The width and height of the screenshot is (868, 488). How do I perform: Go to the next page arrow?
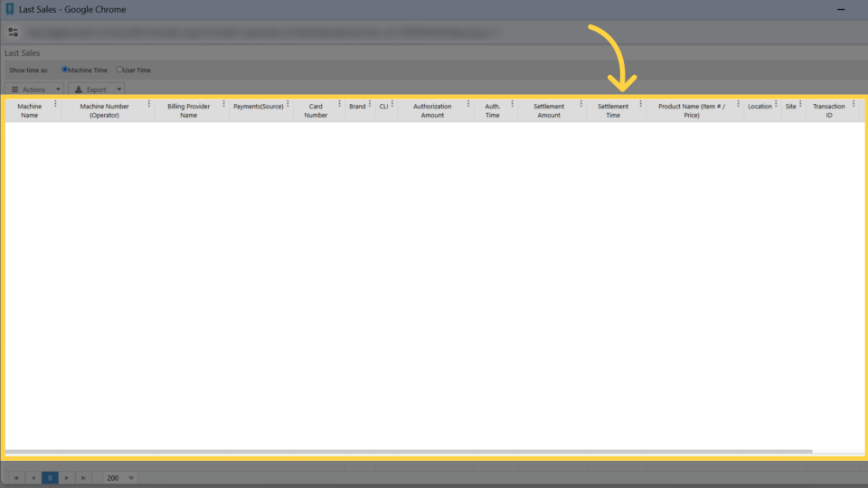point(66,477)
